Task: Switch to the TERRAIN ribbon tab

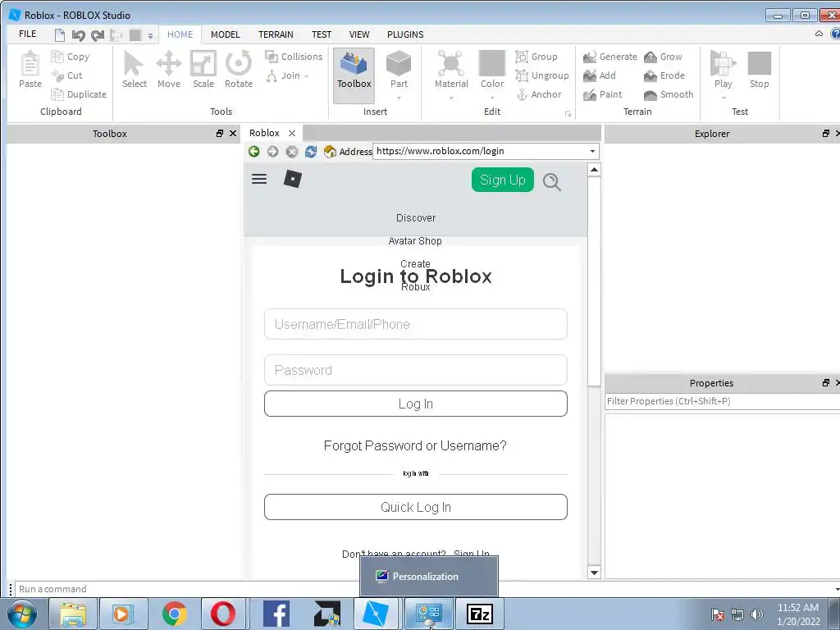Action: [276, 34]
